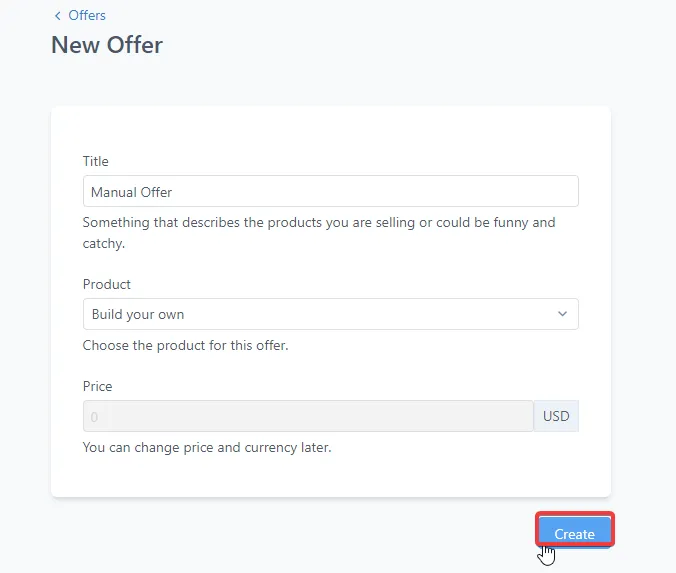Click 'Choose the product for this offer' hint
The width and height of the screenshot is (676, 573).
click(185, 346)
